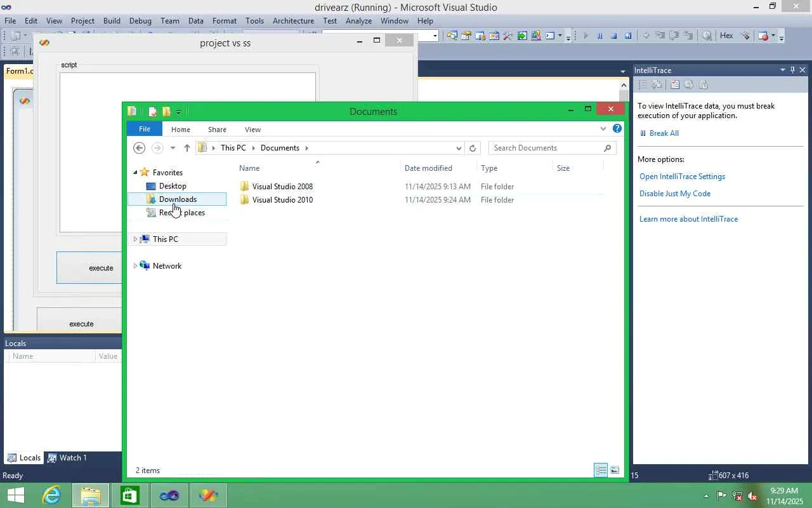The height and width of the screenshot is (508, 812).
Task: Close the IntelliTrace panel
Action: [x=802, y=70]
